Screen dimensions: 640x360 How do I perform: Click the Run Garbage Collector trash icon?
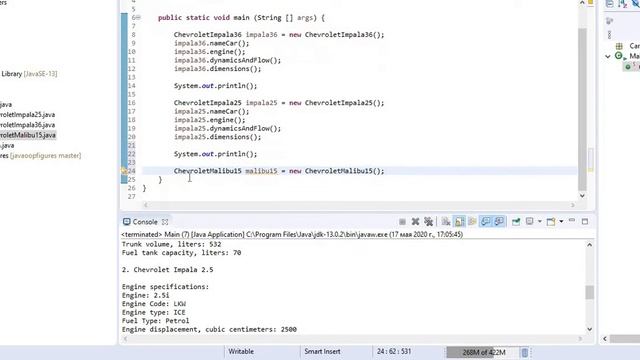coord(524,352)
